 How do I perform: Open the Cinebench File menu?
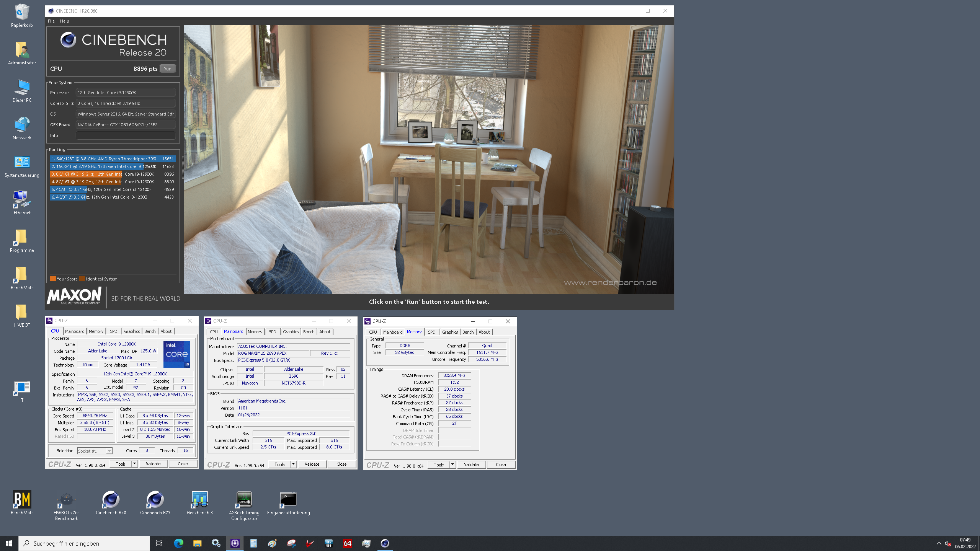(x=51, y=21)
